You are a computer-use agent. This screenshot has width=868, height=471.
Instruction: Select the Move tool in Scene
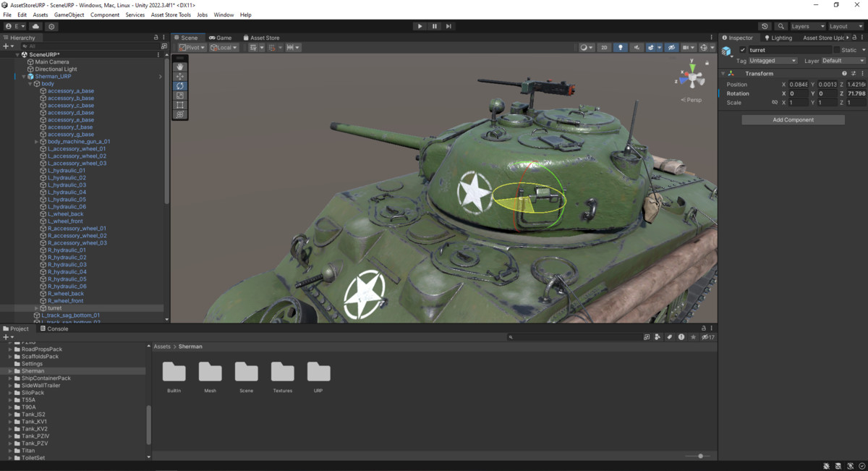(x=180, y=76)
